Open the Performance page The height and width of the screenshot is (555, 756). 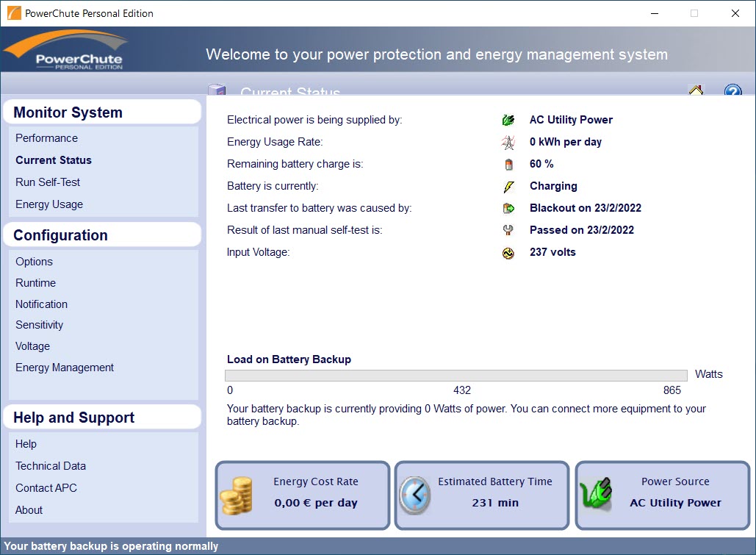46,138
